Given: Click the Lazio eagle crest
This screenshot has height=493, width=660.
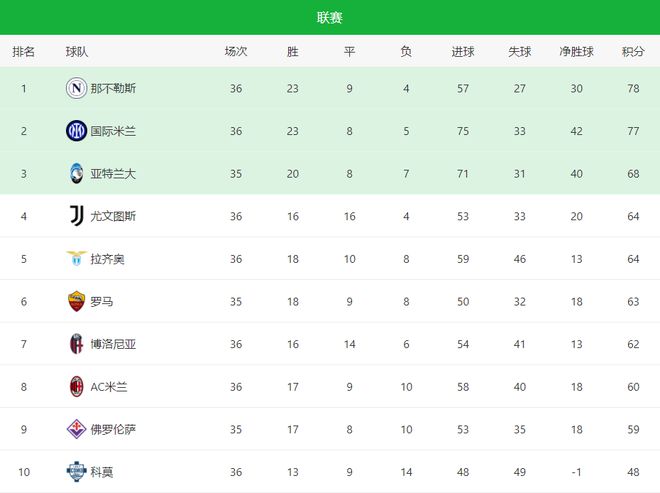Looking at the screenshot, I should tap(76, 259).
